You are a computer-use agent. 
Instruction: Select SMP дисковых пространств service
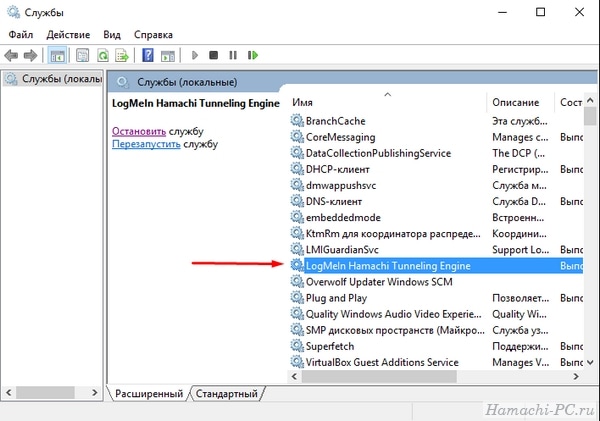(x=436, y=330)
